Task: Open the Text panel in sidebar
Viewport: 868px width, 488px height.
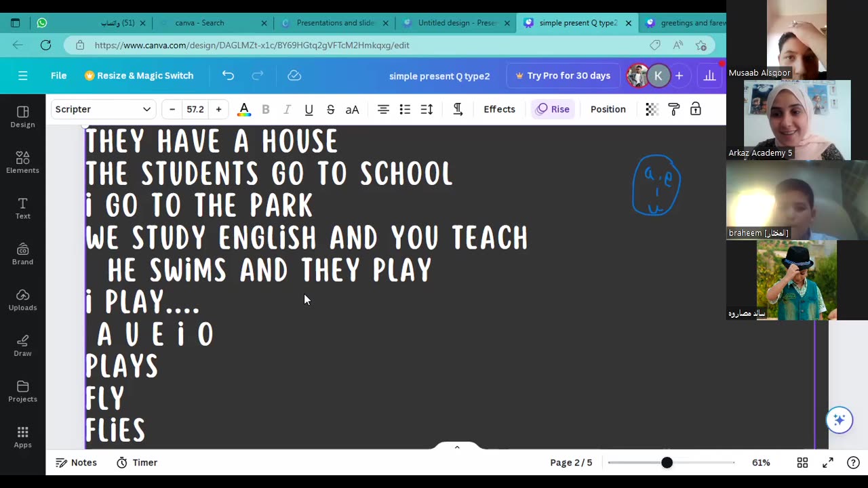Action: [22, 208]
